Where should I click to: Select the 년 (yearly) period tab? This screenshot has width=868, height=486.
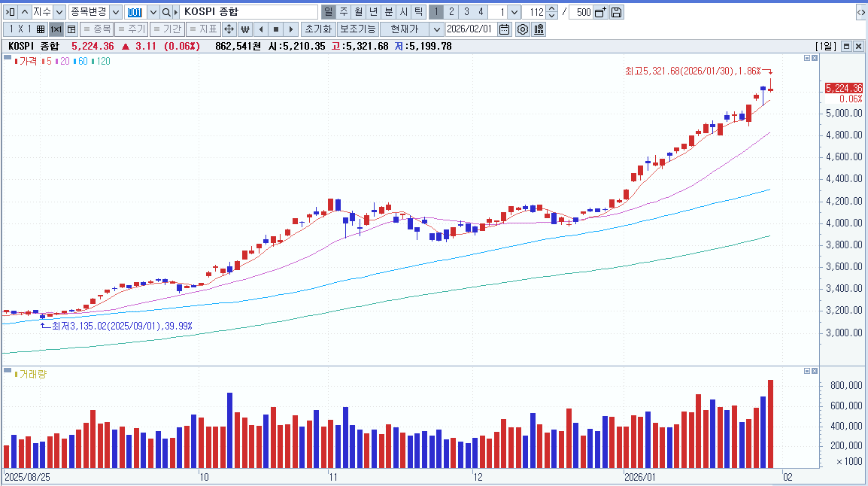(x=374, y=11)
